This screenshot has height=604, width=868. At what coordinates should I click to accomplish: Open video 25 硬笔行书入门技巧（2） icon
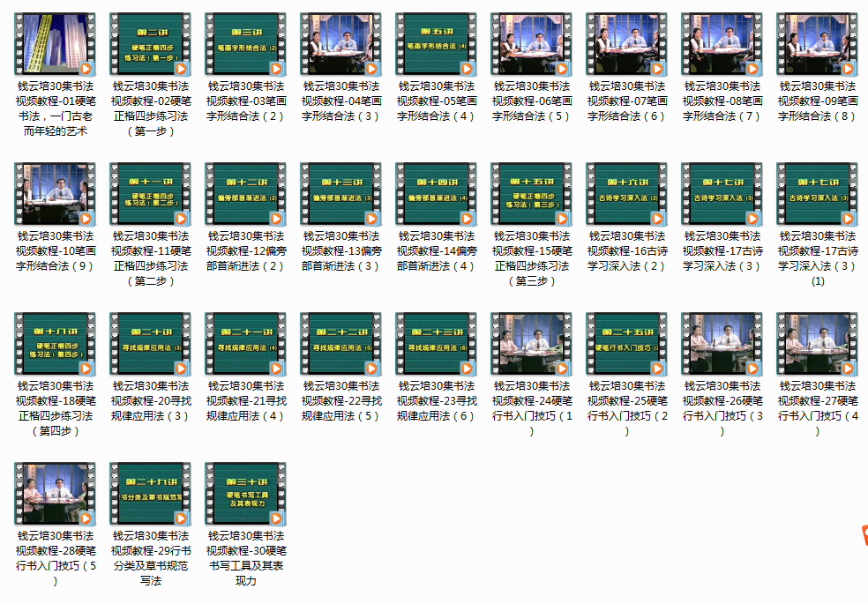coord(626,344)
